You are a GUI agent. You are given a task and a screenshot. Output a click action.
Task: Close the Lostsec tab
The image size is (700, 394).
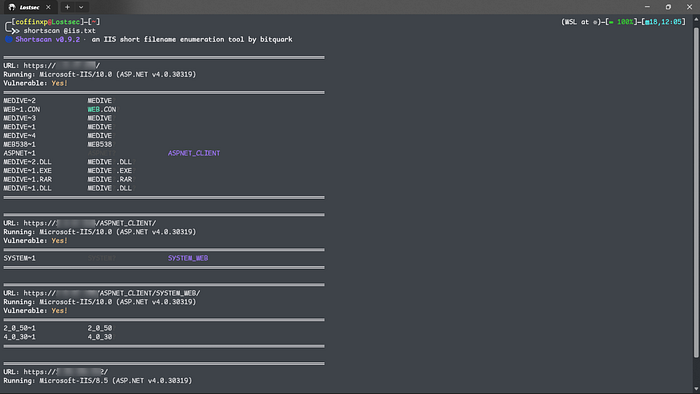[48, 7]
